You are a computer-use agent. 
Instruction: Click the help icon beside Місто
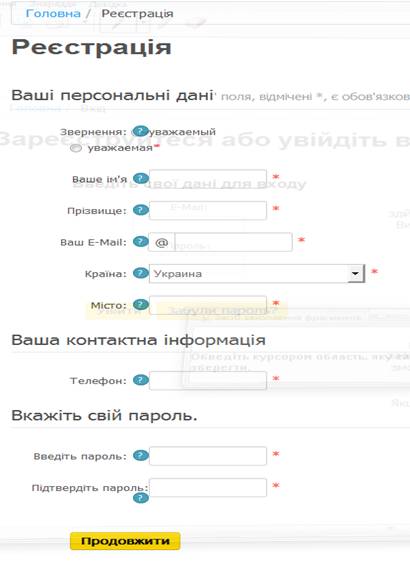140,304
